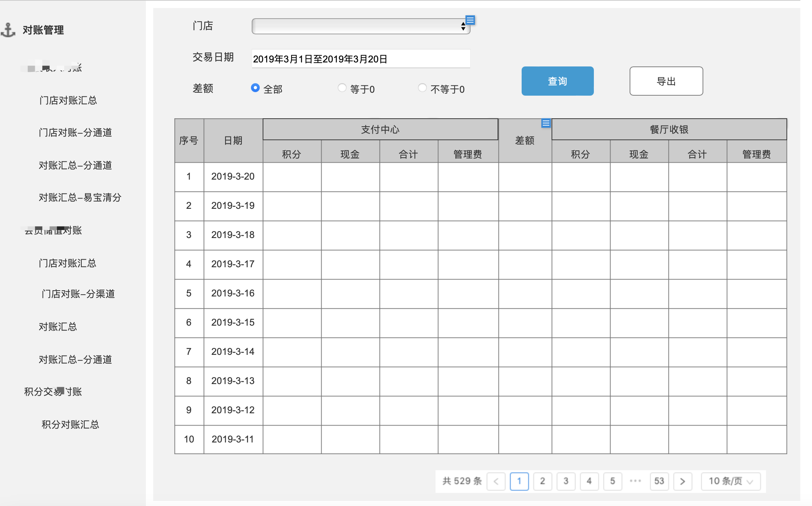Screen dimensions: 812x506
Task: Click the blue note icon above 门店 dropdown
Action: (x=470, y=20)
